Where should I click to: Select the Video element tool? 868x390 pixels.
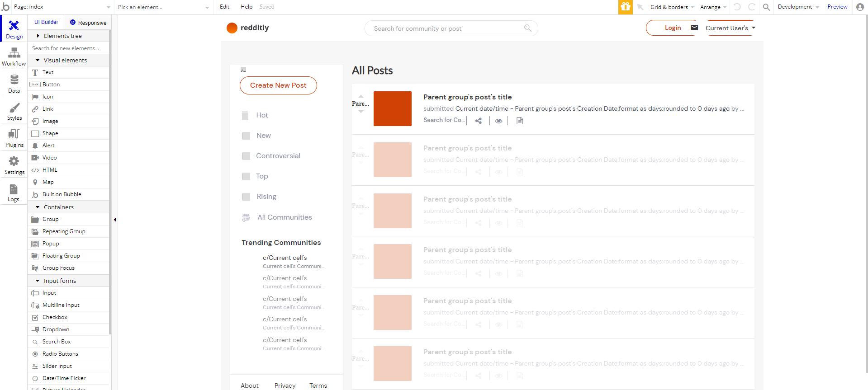pyautogui.click(x=69, y=158)
